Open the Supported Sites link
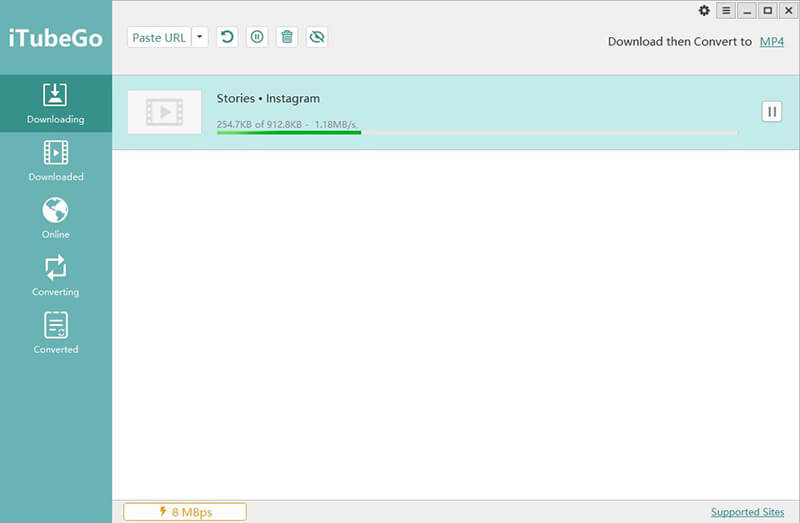800x523 pixels. (747, 512)
